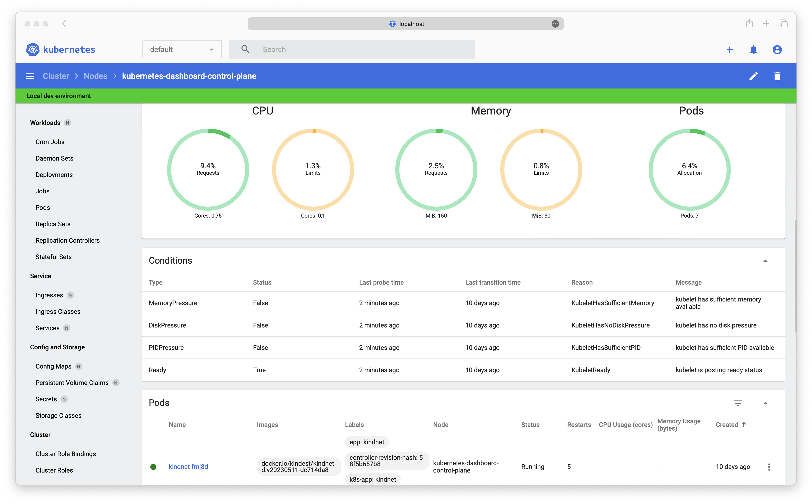Screen dimensions: 812x504
Task: Click the Kubernetes logo icon
Action: click(33, 49)
